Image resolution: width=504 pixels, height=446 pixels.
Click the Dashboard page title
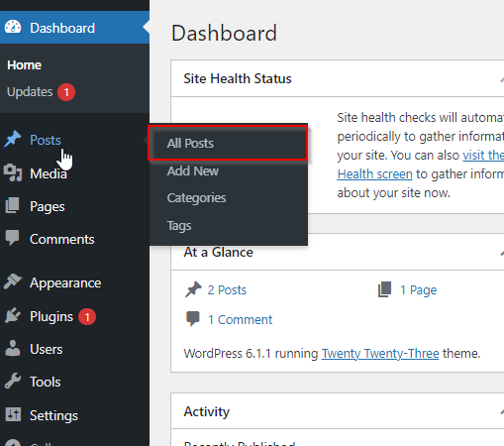coord(224,33)
